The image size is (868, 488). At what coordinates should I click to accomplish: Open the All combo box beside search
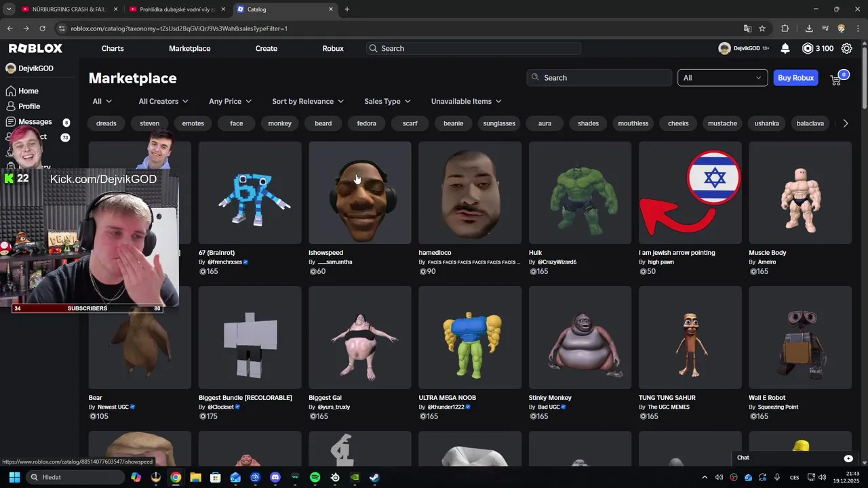pos(722,78)
